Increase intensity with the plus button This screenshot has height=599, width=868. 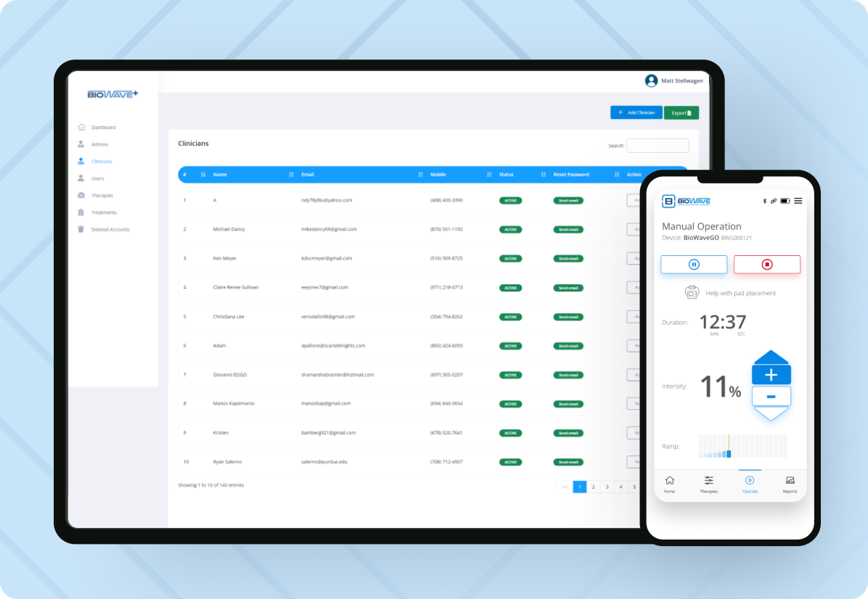pos(771,375)
